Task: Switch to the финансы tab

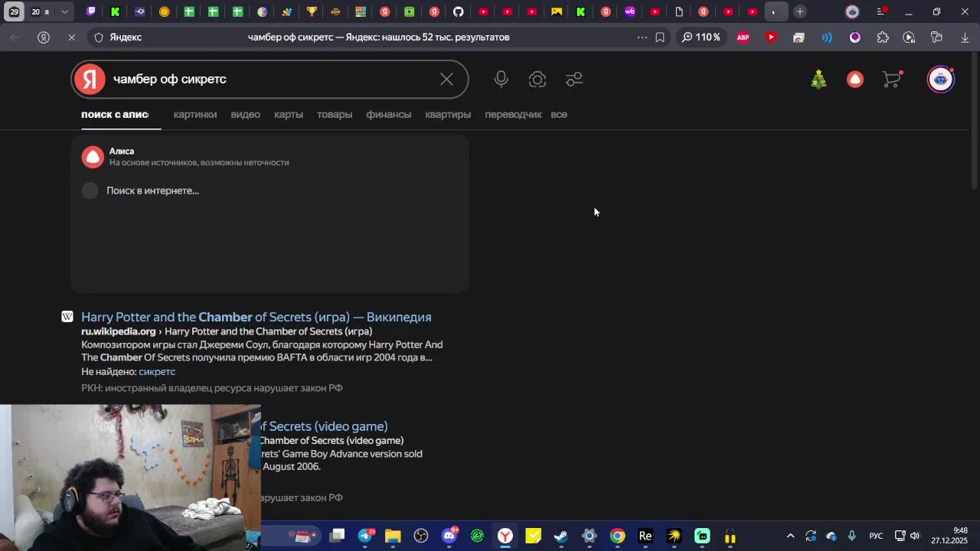Action: coord(389,114)
